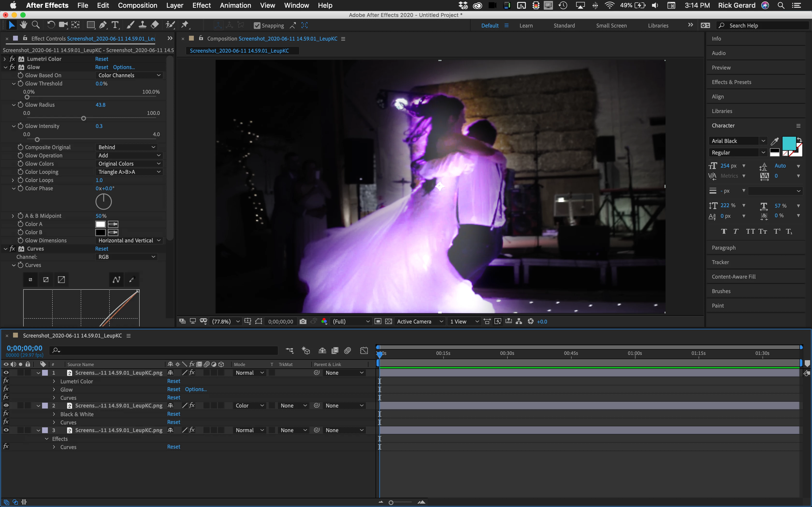The width and height of the screenshot is (812, 507).
Task: Open the Composition menu
Action: 137,5
